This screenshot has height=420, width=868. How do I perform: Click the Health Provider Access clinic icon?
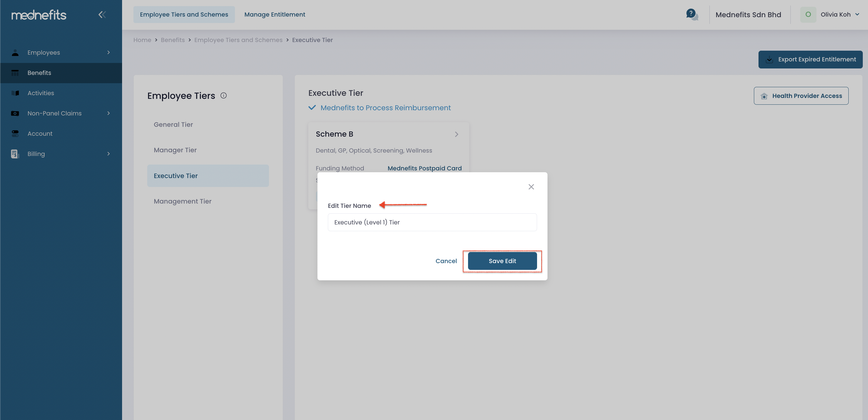764,96
